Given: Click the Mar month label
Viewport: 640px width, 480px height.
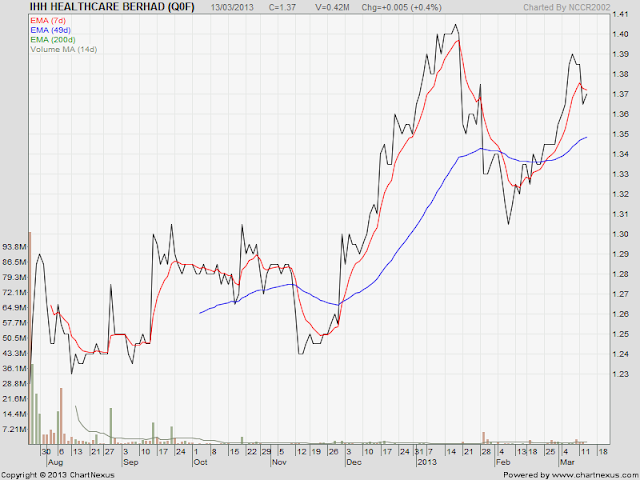Looking at the screenshot, I should tap(567, 462).
